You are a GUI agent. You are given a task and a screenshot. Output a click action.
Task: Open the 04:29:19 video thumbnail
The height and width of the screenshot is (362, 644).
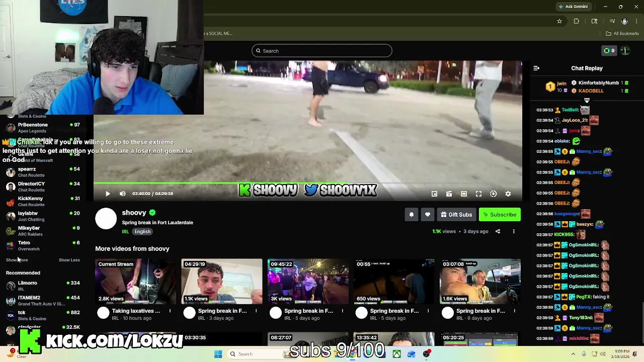click(x=222, y=282)
